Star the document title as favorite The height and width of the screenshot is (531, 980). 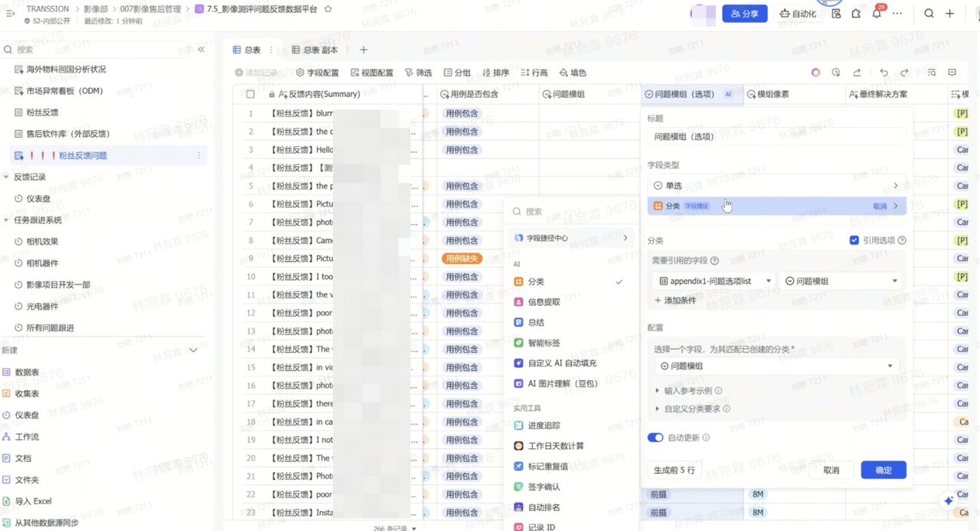click(x=328, y=9)
